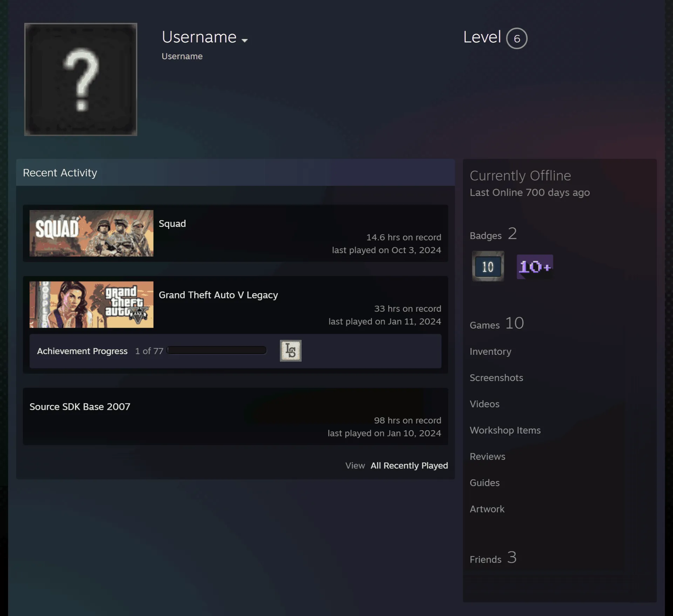Click the GTA achievement icon
Screen dimensions: 673x616
[x=291, y=351]
